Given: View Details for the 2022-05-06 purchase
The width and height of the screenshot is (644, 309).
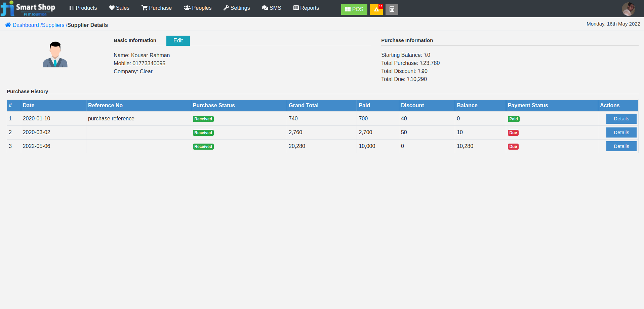Looking at the screenshot, I should click(621, 146).
